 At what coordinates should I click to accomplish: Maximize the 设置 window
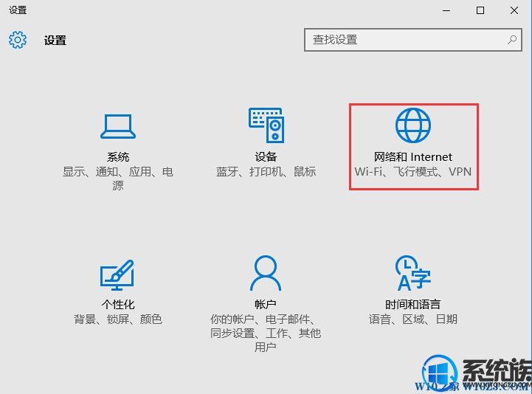(480, 10)
